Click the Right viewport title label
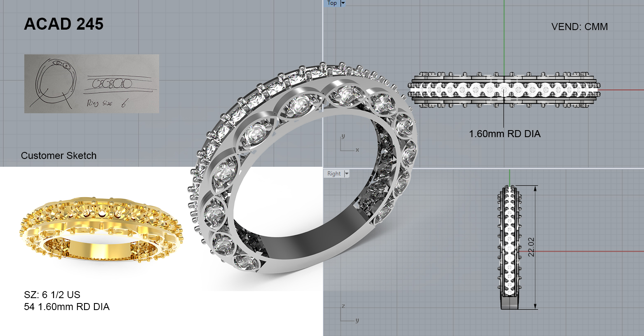644x336 pixels. (x=334, y=173)
